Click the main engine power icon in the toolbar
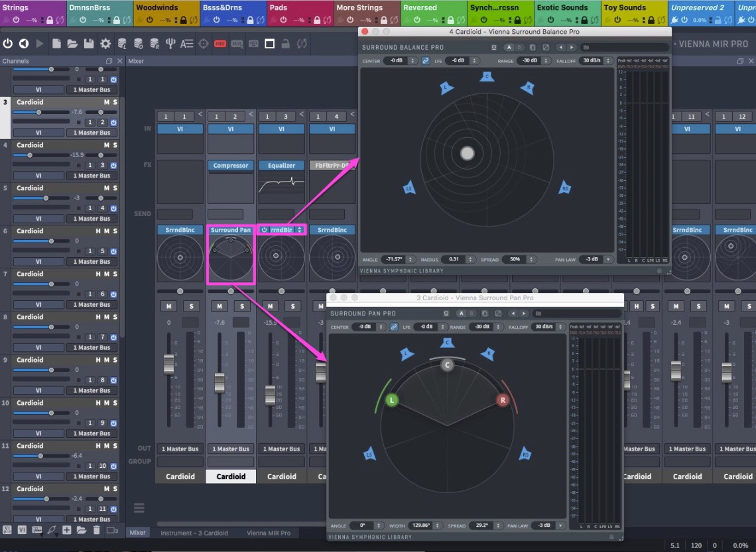 pos(8,44)
